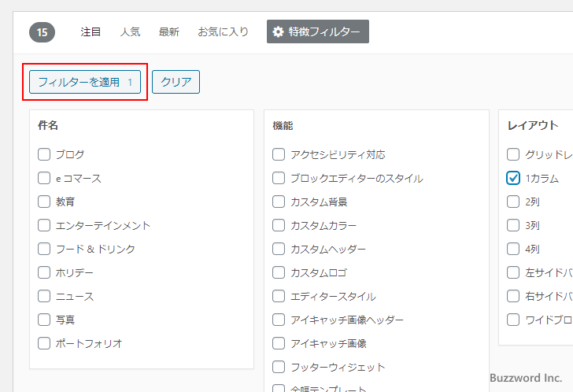Screen dimensions: 573x392
Task: Tick the カスタムロゴ checkbox
Action: [x=279, y=272]
